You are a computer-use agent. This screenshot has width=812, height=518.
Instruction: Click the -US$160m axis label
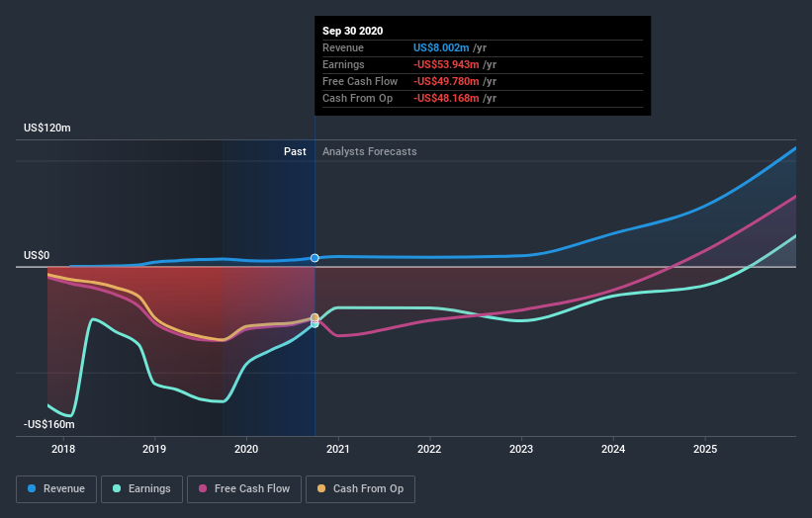(49, 424)
